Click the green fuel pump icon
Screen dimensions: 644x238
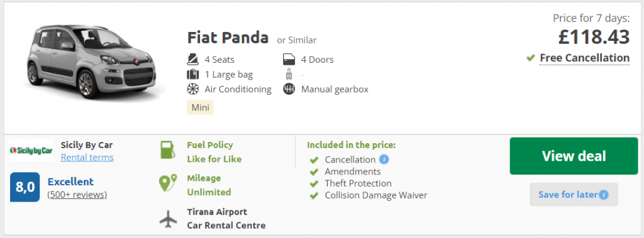(x=167, y=150)
